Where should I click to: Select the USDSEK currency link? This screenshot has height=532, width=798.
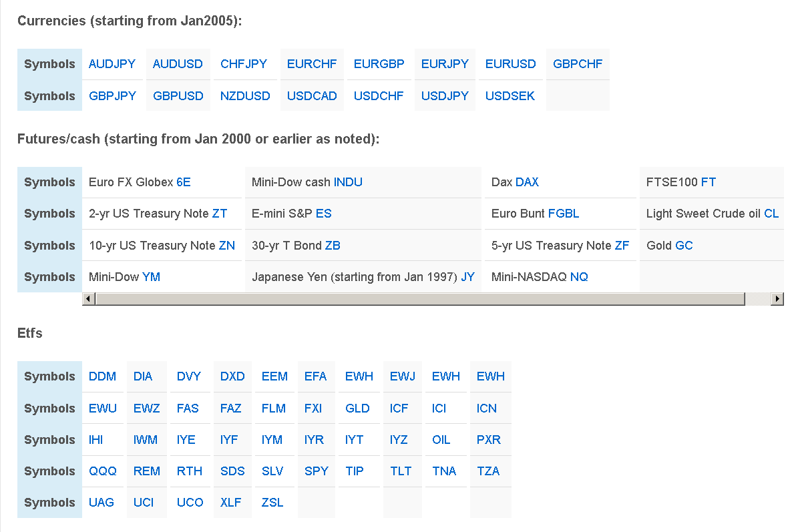click(x=510, y=96)
